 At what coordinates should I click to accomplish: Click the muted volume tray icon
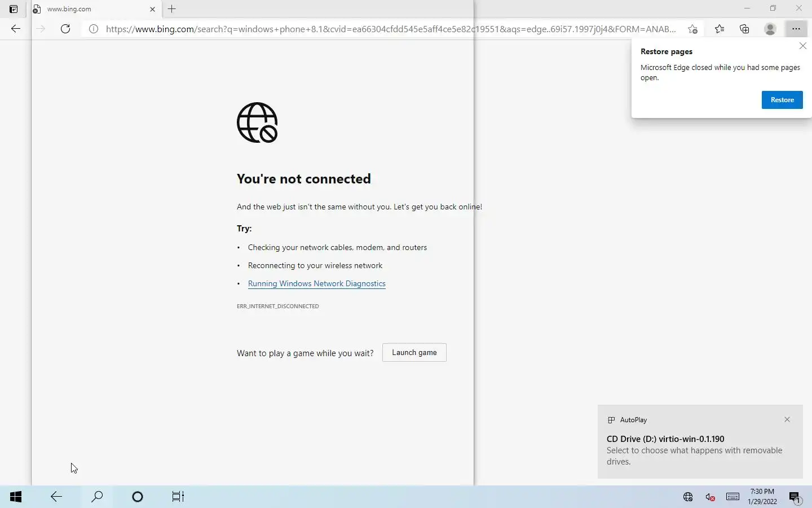(x=710, y=497)
